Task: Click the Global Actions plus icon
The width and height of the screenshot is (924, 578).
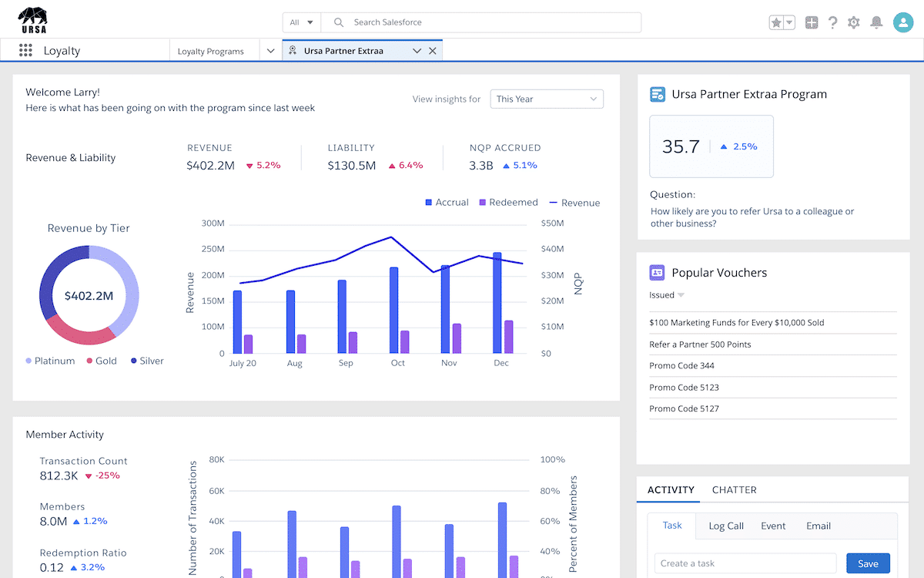Action: [811, 22]
